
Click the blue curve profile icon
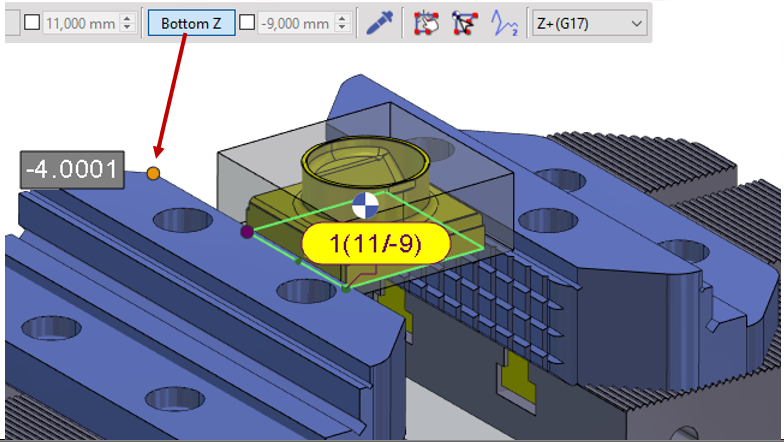coord(502,23)
